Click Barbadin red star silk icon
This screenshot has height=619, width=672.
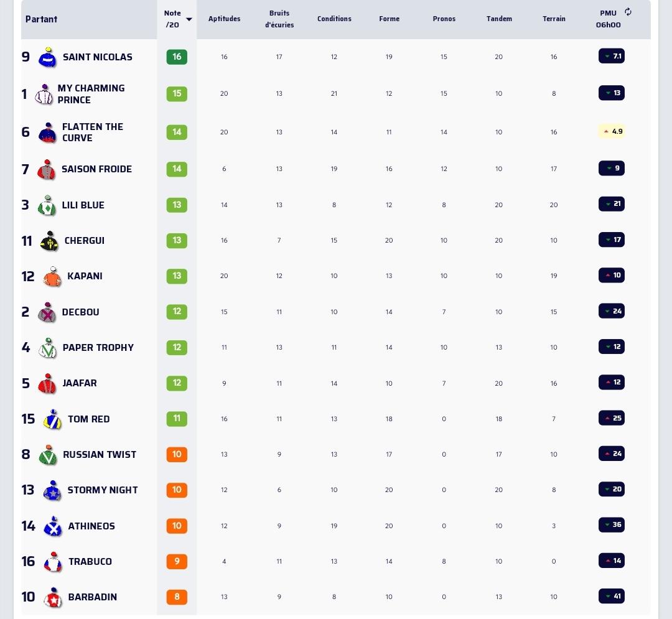[x=53, y=597]
